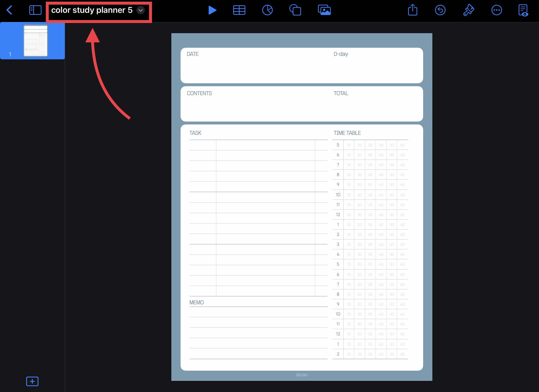Click the DATE label on the slide
Viewport: 539px width, 392px height.
[x=193, y=54]
